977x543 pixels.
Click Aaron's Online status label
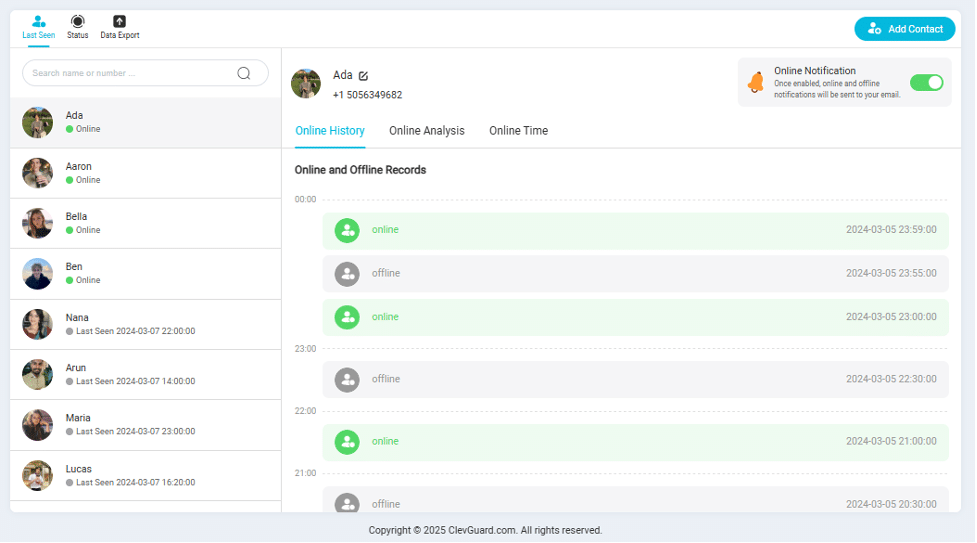[88, 180]
